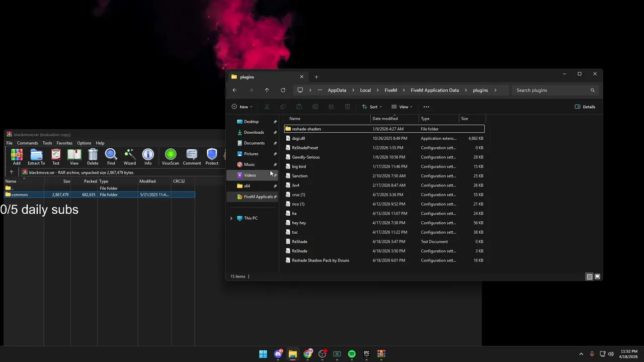
Task: Select the common folder in WinRAR
Action: coord(99,195)
